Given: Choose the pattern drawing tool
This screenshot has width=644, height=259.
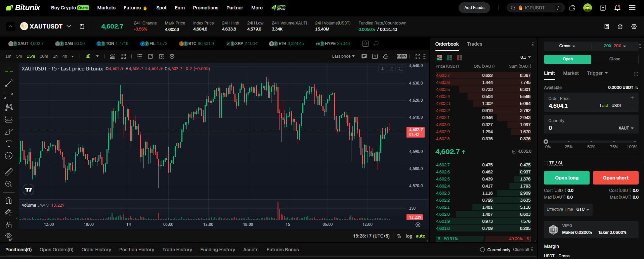Looking at the screenshot, I should click(x=9, y=107).
